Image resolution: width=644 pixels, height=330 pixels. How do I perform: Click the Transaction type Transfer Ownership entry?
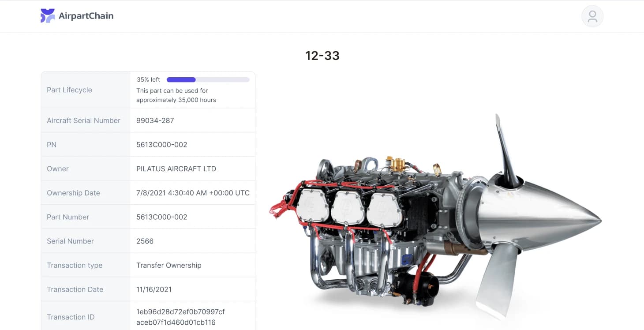[x=169, y=265]
